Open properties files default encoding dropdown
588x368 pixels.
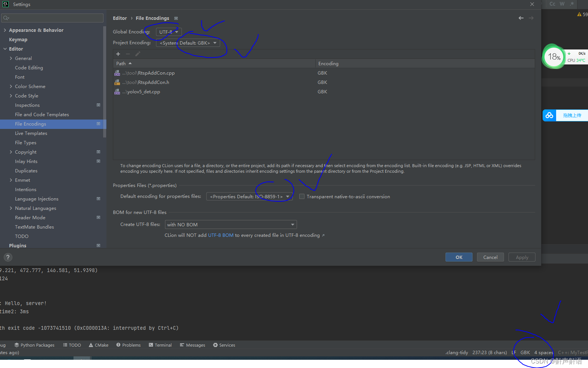coord(249,196)
